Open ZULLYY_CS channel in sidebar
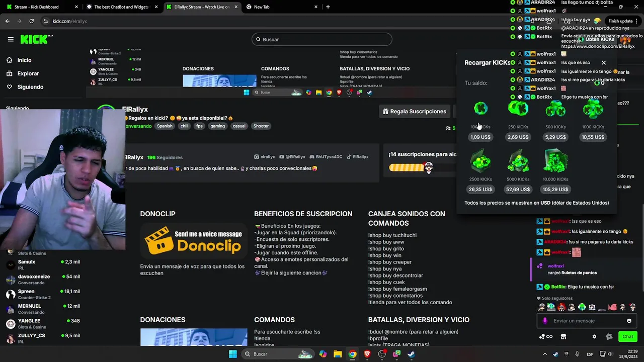 click(x=43, y=338)
